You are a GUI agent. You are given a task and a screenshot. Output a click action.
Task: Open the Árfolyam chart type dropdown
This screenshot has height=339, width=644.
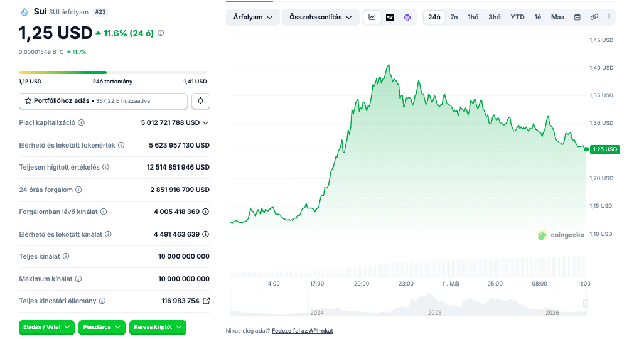(253, 17)
